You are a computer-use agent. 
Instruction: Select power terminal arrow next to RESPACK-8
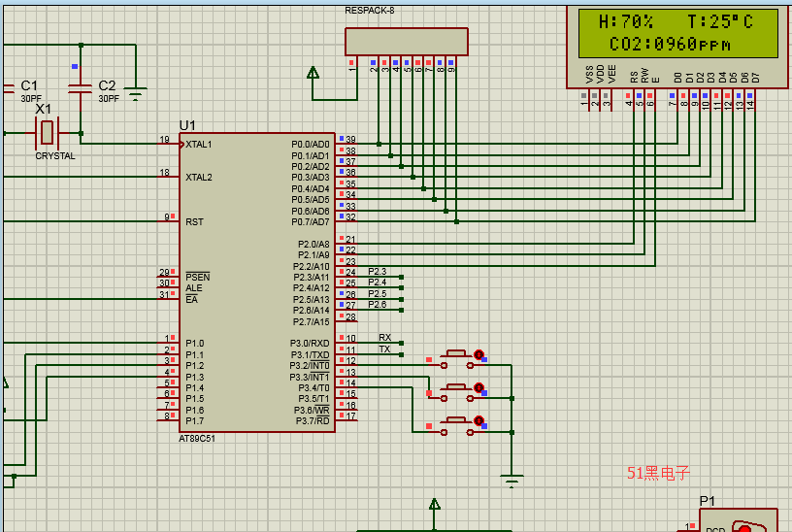pos(313,74)
